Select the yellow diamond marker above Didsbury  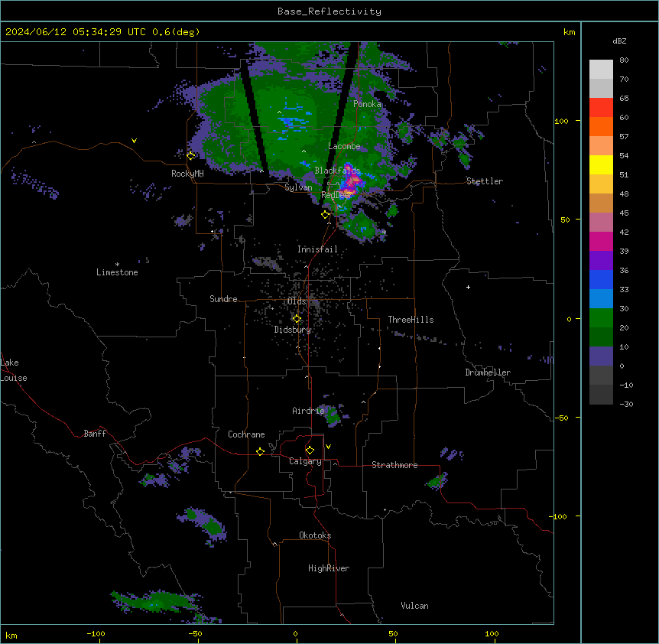pos(297,319)
